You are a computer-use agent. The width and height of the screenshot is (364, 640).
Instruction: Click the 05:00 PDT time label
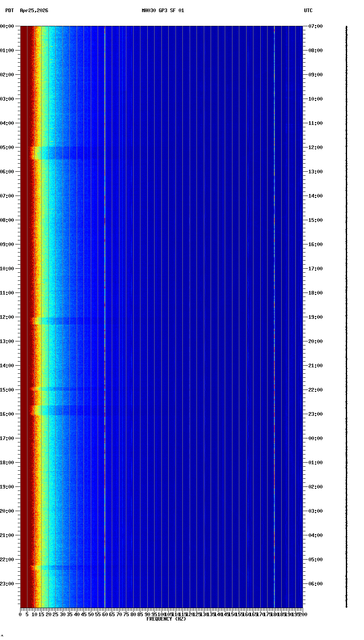(x=7, y=147)
